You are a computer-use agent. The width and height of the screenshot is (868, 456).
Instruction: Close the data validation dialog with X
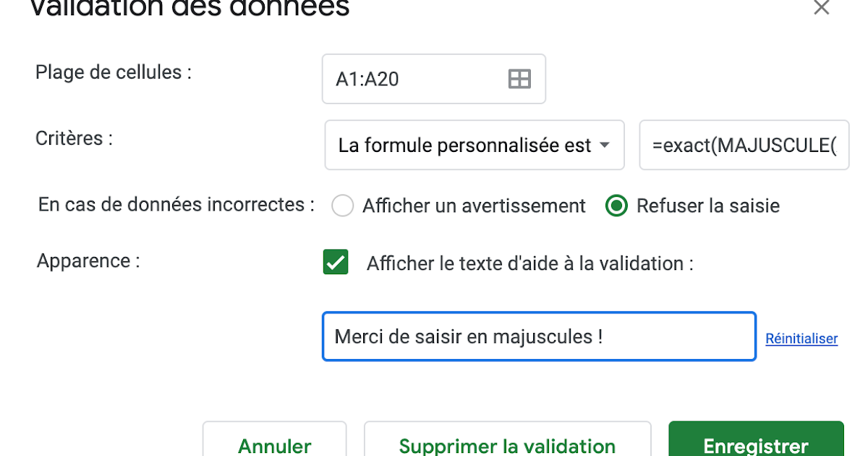coord(821,8)
